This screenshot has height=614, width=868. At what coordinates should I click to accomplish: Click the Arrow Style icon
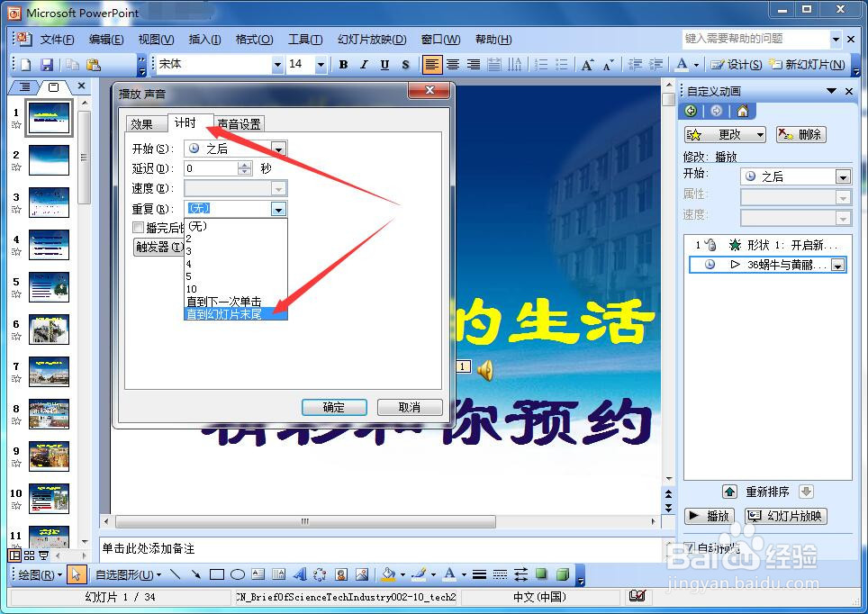(x=520, y=574)
